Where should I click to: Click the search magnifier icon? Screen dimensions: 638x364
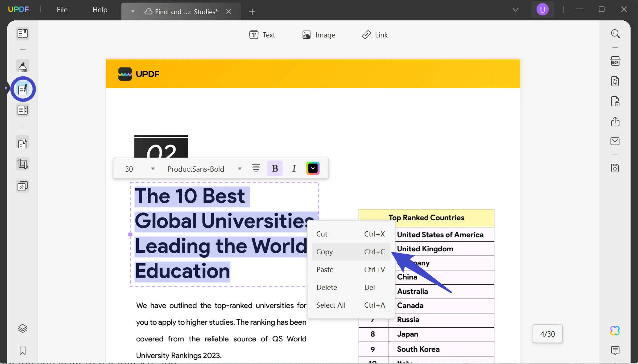pos(615,34)
